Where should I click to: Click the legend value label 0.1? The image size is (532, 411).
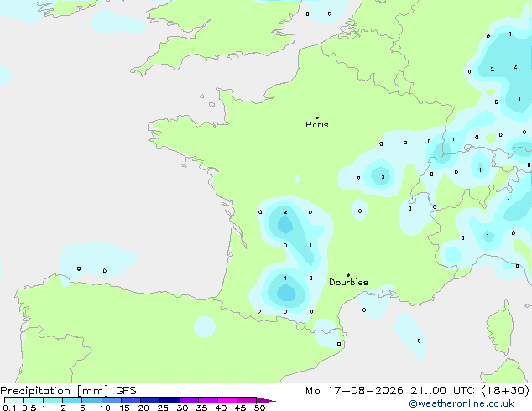[x=9, y=408]
